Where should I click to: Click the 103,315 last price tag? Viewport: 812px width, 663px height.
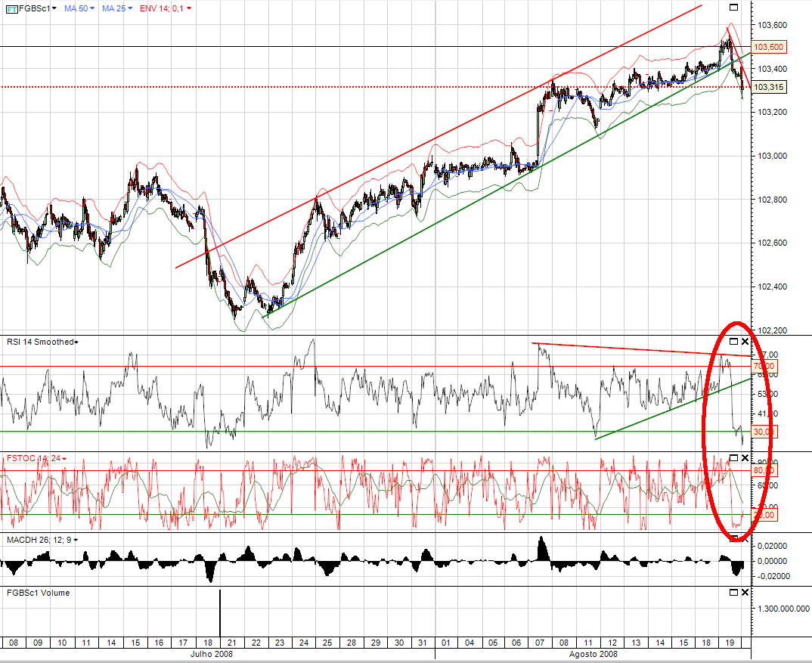tap(769, 87)
